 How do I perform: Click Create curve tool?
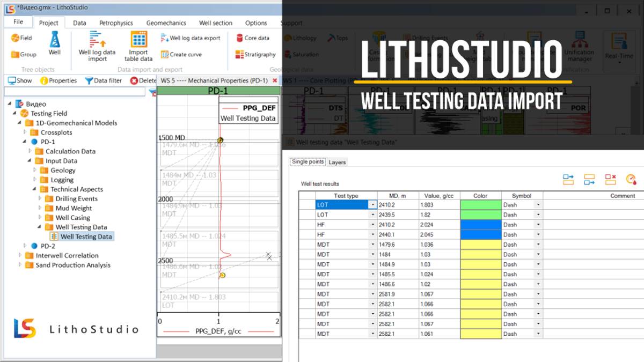click(x=181, y=54)
